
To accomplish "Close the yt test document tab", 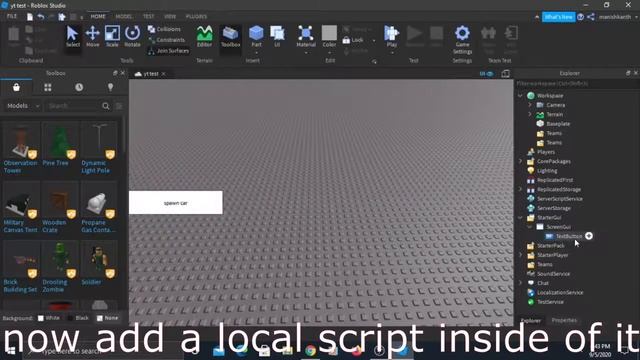I will click(163, 74).
